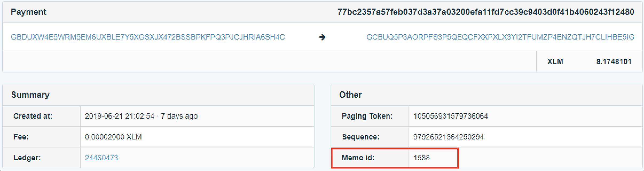Click the Created at label
The height and width of the screenshot is (171, 644).
(x=33, y=116)
